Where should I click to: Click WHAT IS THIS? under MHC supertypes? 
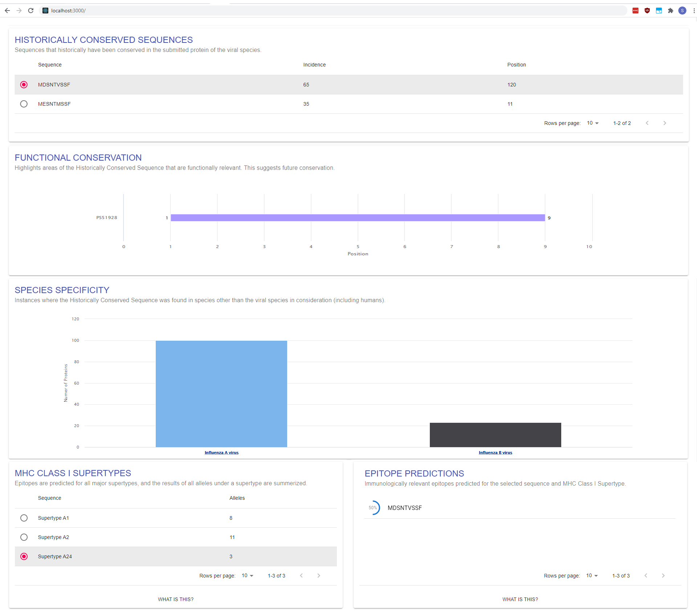click(x=176, y=599)
